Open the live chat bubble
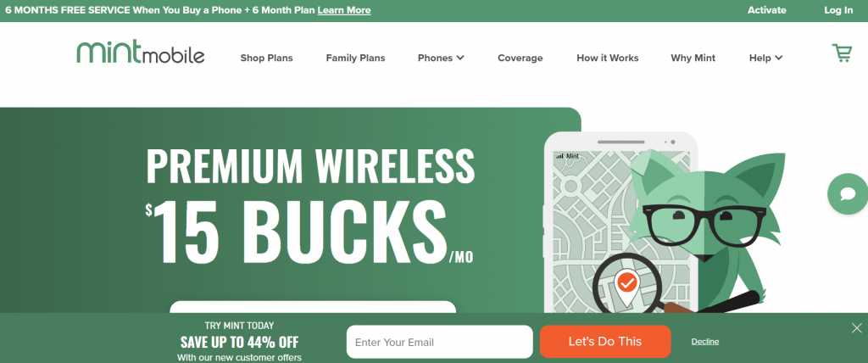The width and height of the screenshot is (868, 363). tap(848, 194)
